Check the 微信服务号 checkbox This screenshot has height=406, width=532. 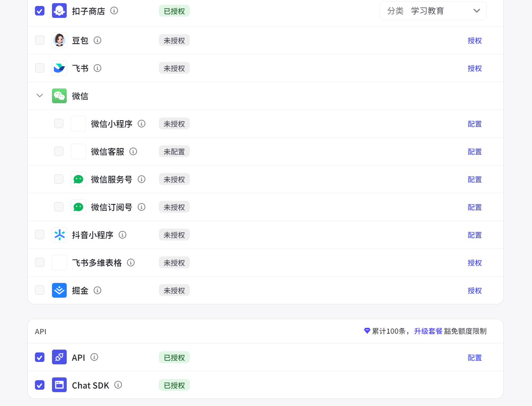(x=59, y=179)
